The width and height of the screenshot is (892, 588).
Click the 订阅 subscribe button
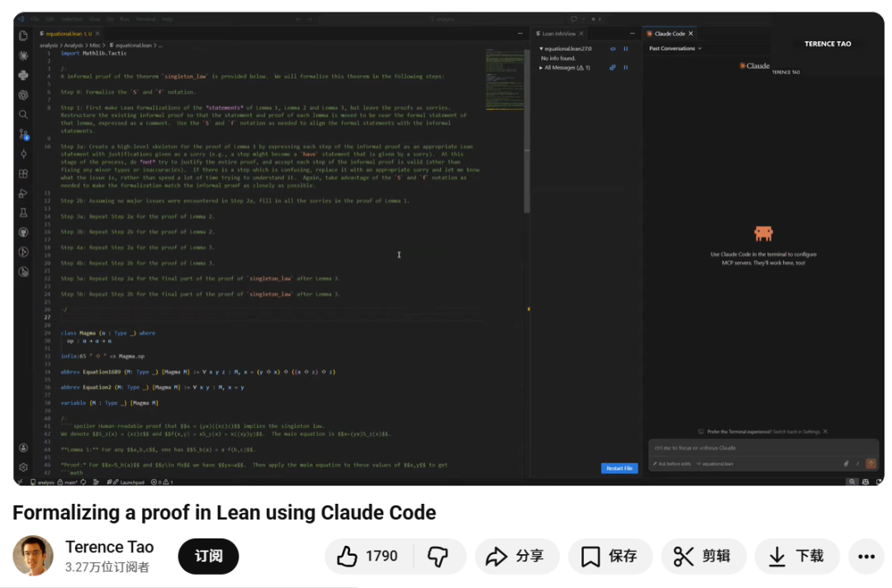coord(208,556)
